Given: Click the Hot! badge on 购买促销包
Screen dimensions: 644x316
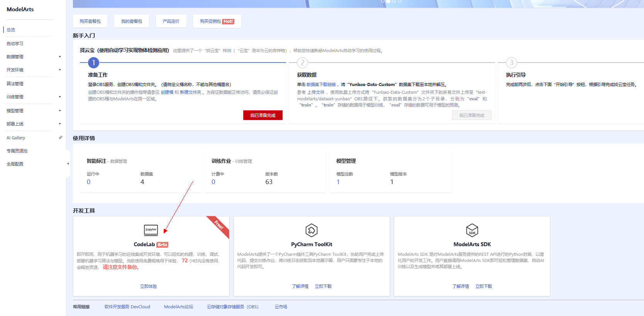Looking at the screenshot, I should (x=228, y=22).
